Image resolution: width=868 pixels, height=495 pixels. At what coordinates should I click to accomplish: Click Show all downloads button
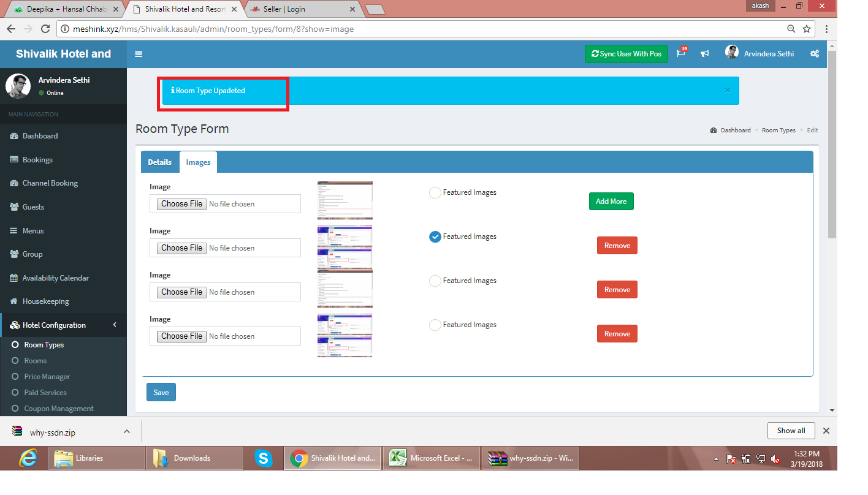tap(791, 431)
